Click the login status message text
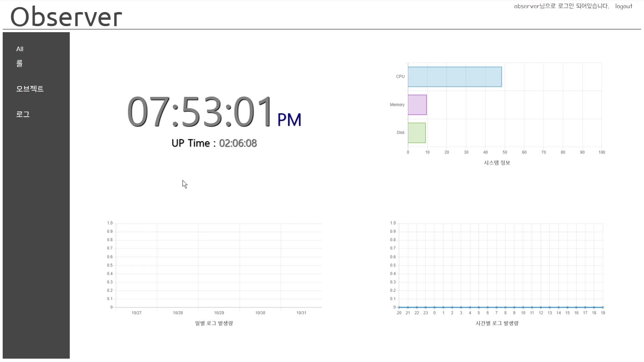Screen dimensions: 644x362 tap(561, 6)
